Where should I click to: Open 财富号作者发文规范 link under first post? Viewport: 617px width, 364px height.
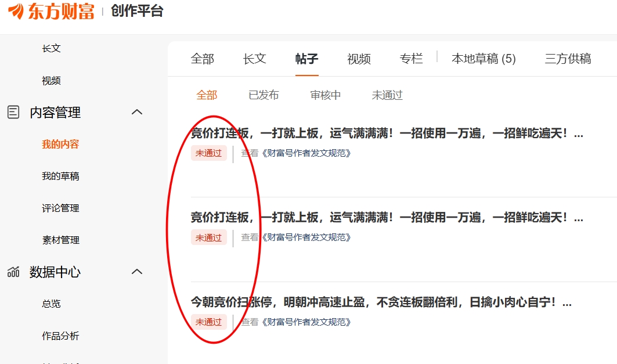pyautogui.click(x=305, y=153)
